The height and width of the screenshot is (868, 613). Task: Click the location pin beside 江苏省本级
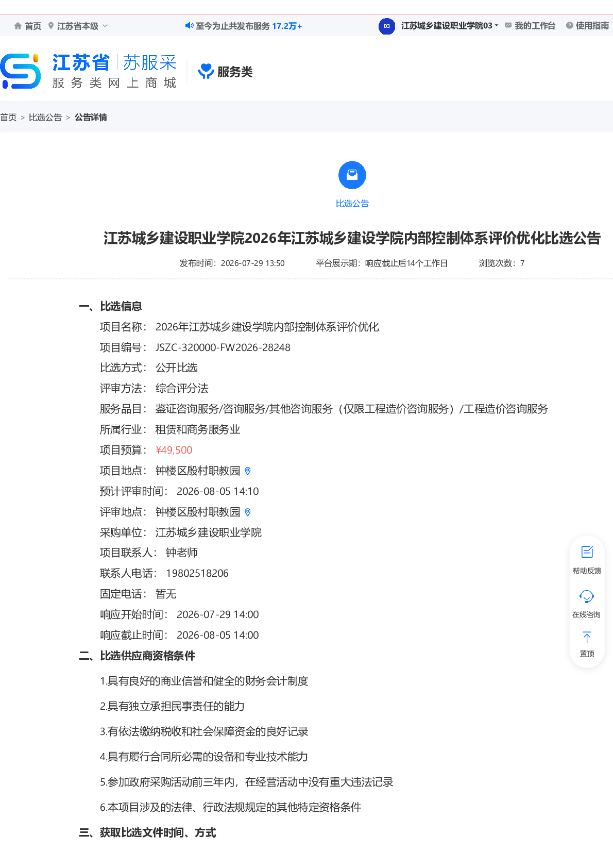[51, 26]
